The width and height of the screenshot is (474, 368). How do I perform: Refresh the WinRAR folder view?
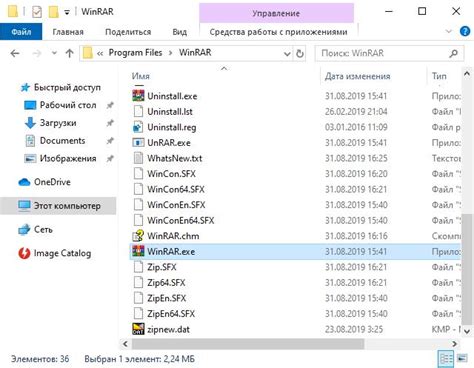tap(300, 53)
